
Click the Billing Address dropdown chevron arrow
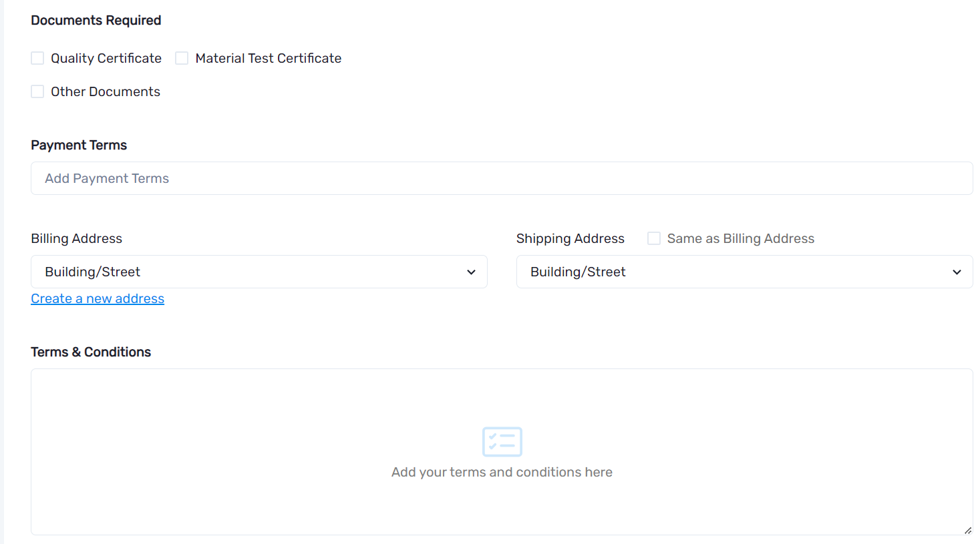471,272
